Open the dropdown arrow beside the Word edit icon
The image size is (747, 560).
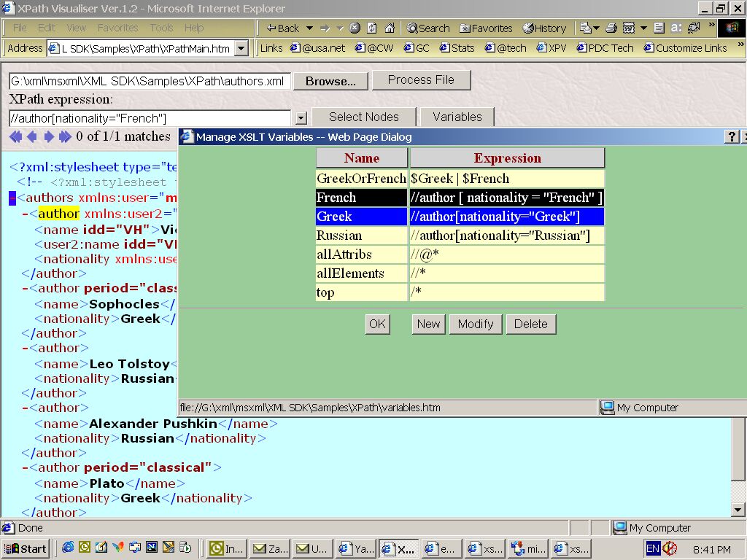643,28
